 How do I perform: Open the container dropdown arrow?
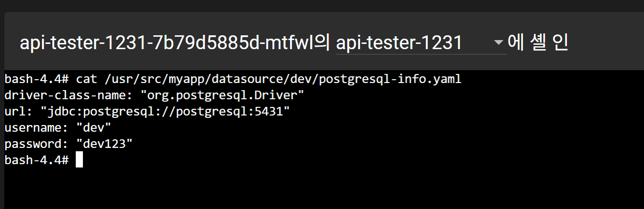coord(498,43)
